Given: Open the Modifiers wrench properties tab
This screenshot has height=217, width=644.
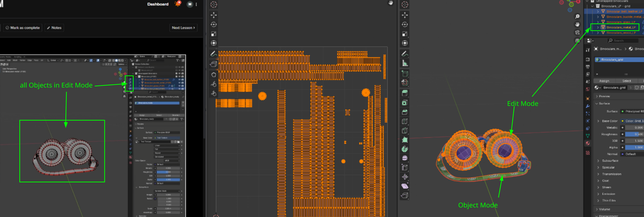Looking at the screenshot, I should (588, 106).
